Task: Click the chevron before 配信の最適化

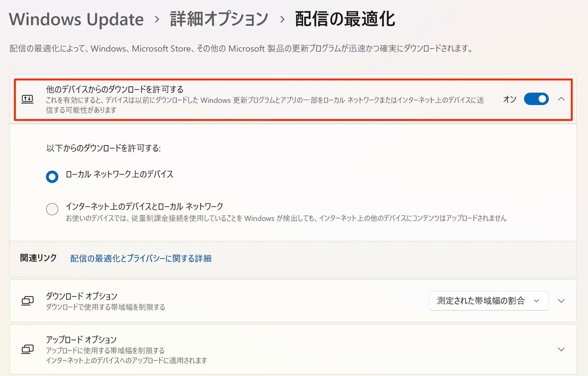Action: click(x=282, y=20)
